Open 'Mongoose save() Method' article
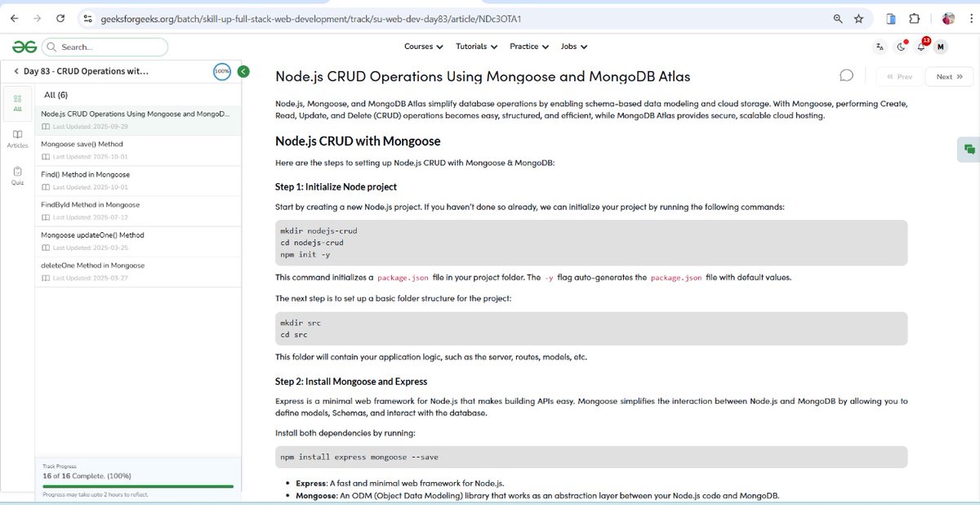The image size is (980, 505). coord(138,150)
